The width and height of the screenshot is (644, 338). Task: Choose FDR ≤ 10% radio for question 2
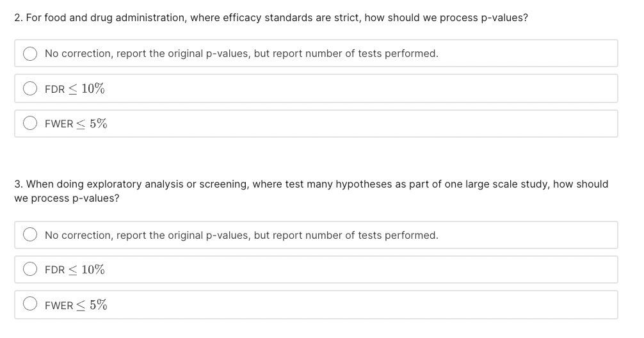(30, 88)
